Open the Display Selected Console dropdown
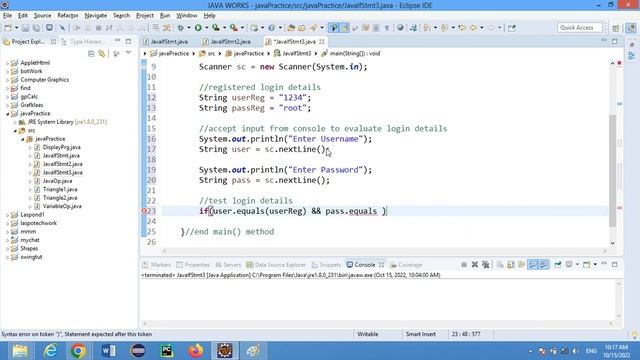Image resolution: width=640 pixels, height=360 pixels. pos(577,264)
